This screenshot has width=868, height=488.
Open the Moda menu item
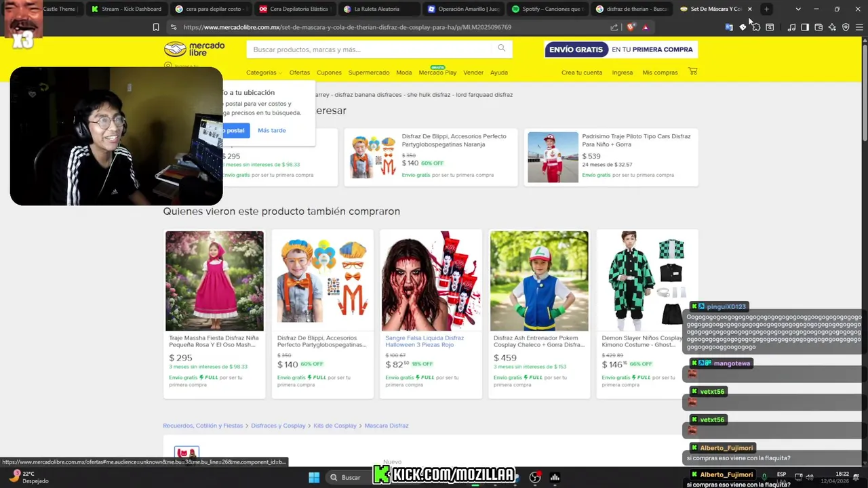pyautogui.click(x=404, y=73)
